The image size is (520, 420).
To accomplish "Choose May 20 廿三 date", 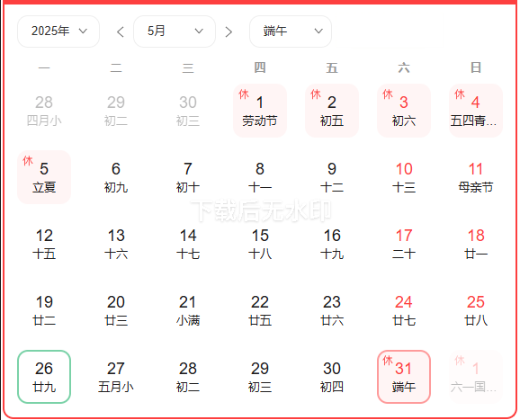I will (x=116, y=310).
